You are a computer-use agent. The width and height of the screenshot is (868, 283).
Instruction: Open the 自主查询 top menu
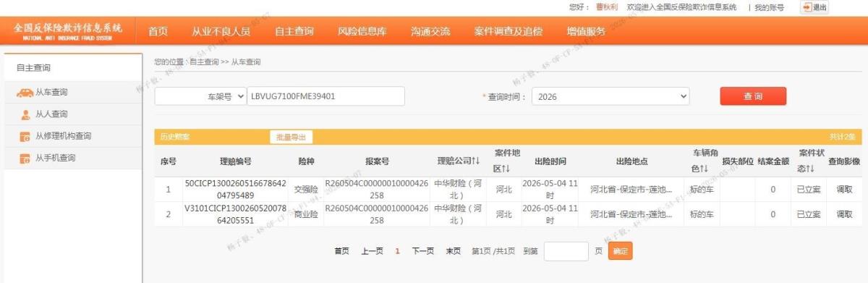coord(294,31)
